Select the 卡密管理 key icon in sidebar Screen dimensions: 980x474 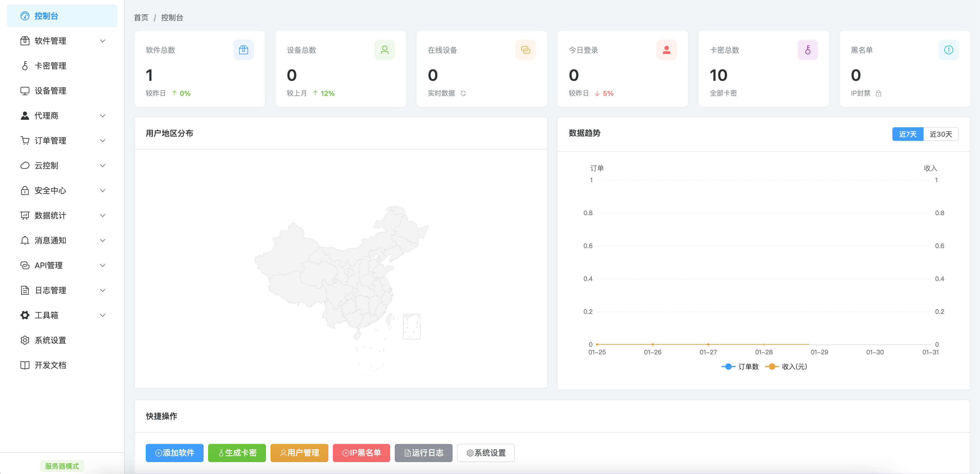25,65
